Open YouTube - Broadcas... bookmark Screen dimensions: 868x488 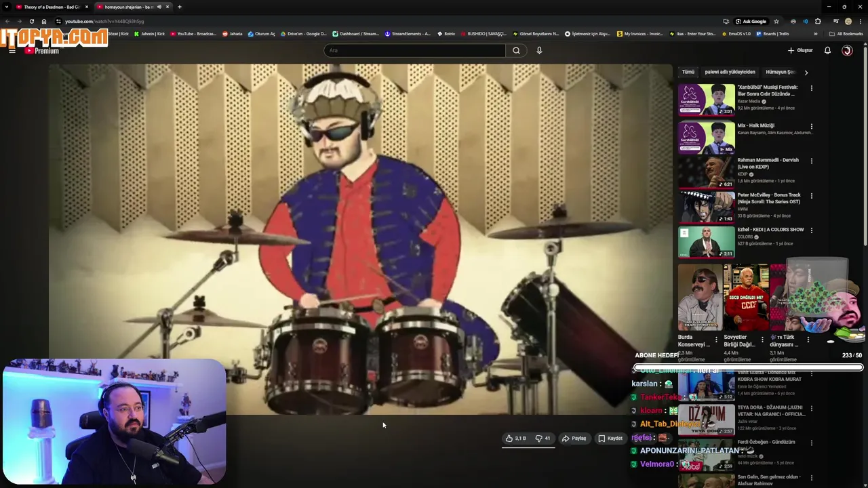pos(193,33)
